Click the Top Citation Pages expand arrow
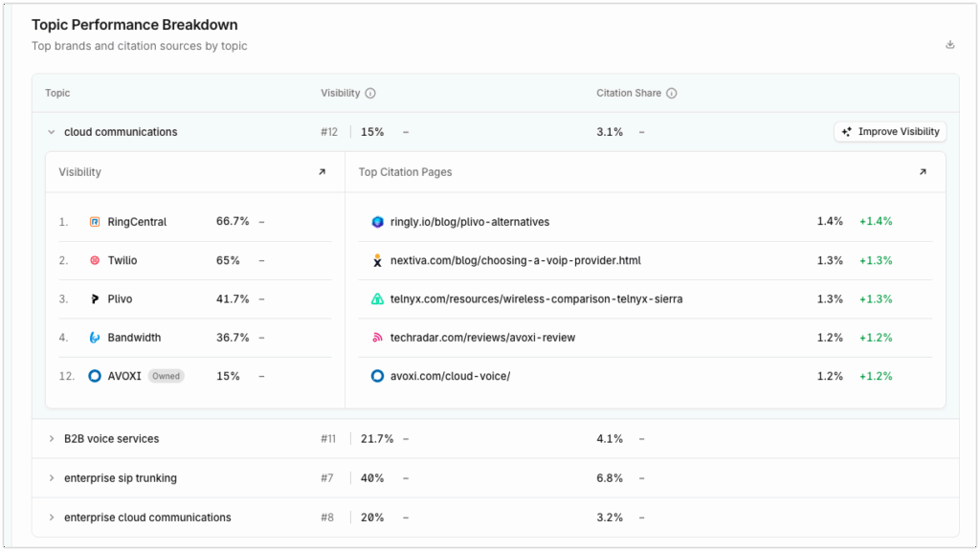The width and height of the screenshot is (980, 551). coord(923,172)
